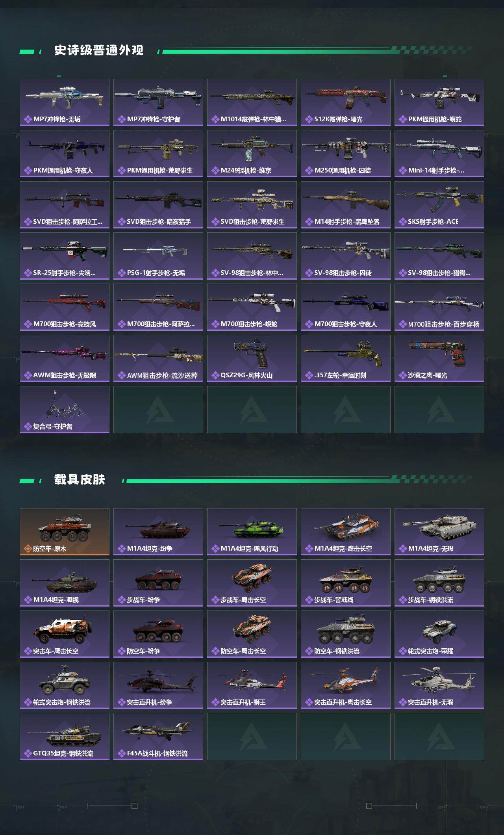
Task: Choose the M1A4坦克-飓风行动 green tank skin
Action: 252,532
